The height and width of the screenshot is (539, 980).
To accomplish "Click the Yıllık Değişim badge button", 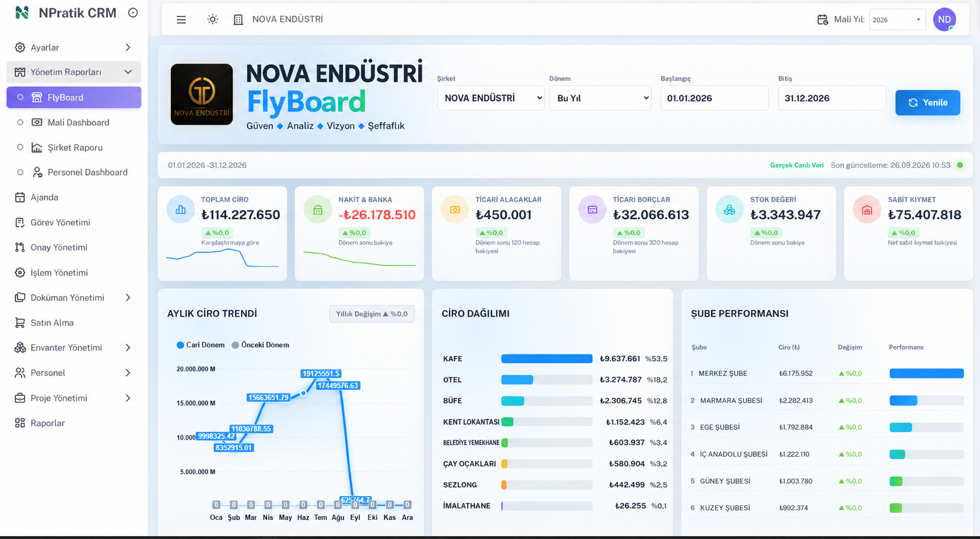I will [371, 314].
